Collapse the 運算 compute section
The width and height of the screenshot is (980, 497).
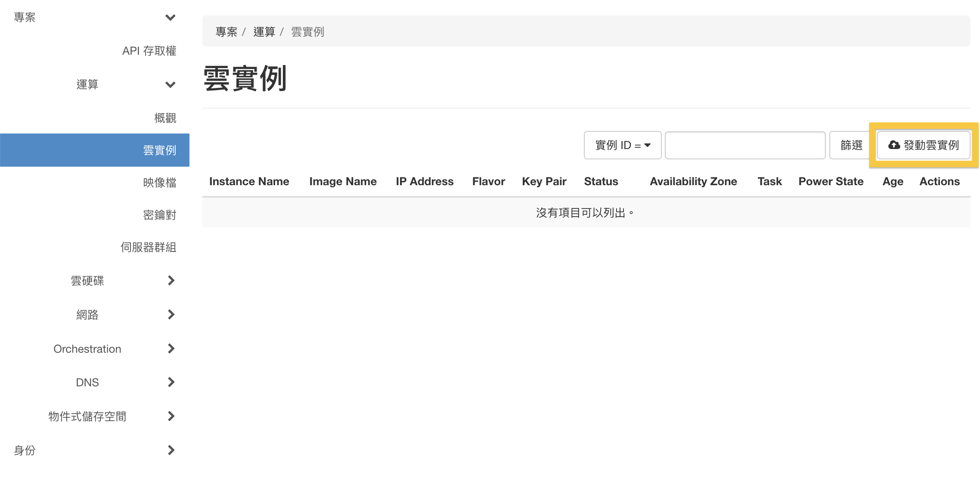tap(171, 84)
